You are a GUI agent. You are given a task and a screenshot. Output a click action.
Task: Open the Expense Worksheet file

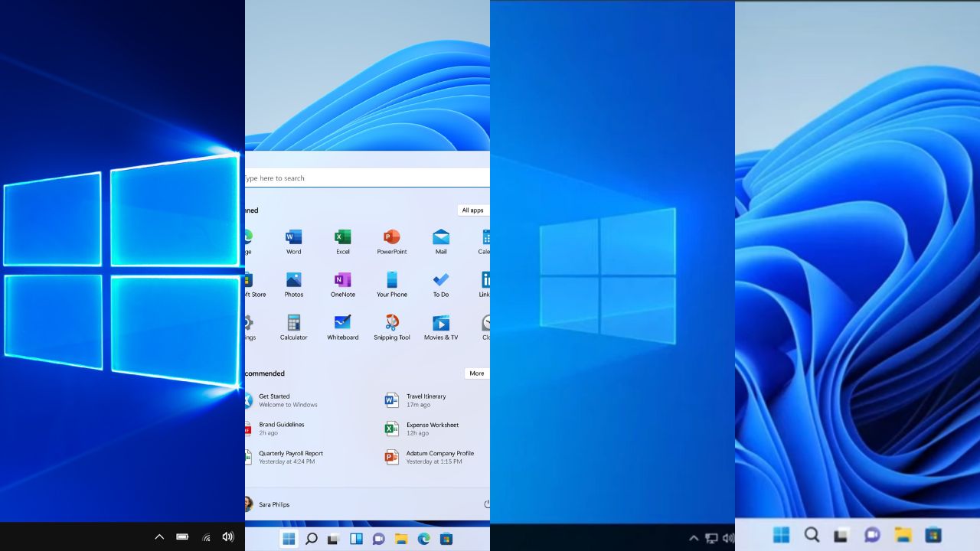point(422,429)
